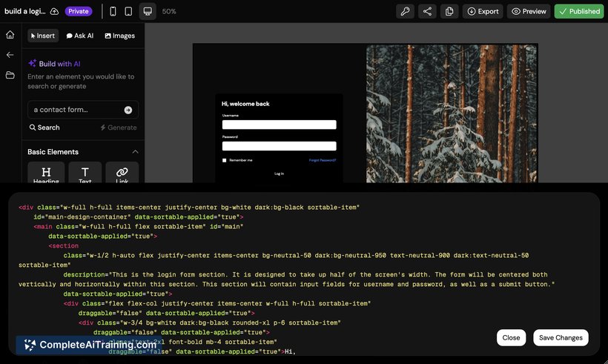
Task: Click the Export button
Action: click(483, 11)
